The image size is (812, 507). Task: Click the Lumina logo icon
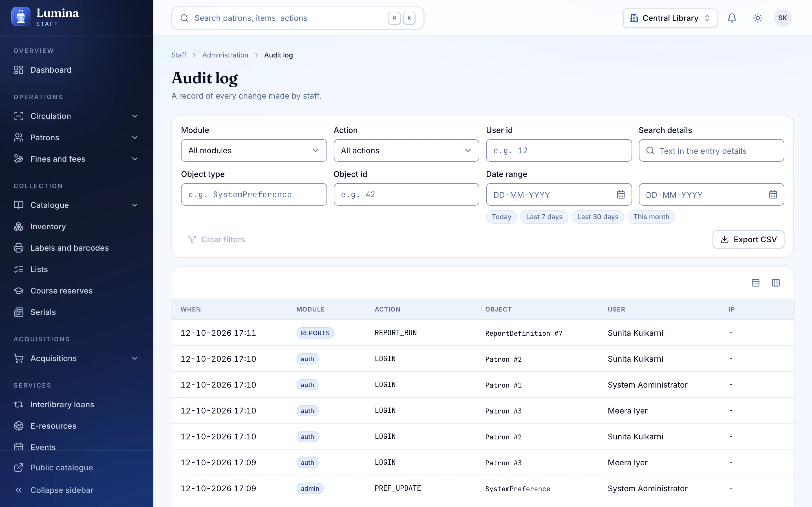[x=21, y=16]
